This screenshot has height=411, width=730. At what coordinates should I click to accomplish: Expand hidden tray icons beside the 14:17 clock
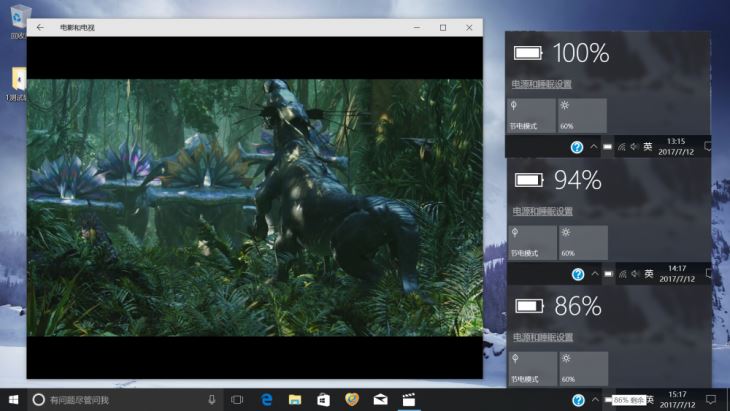595,274
